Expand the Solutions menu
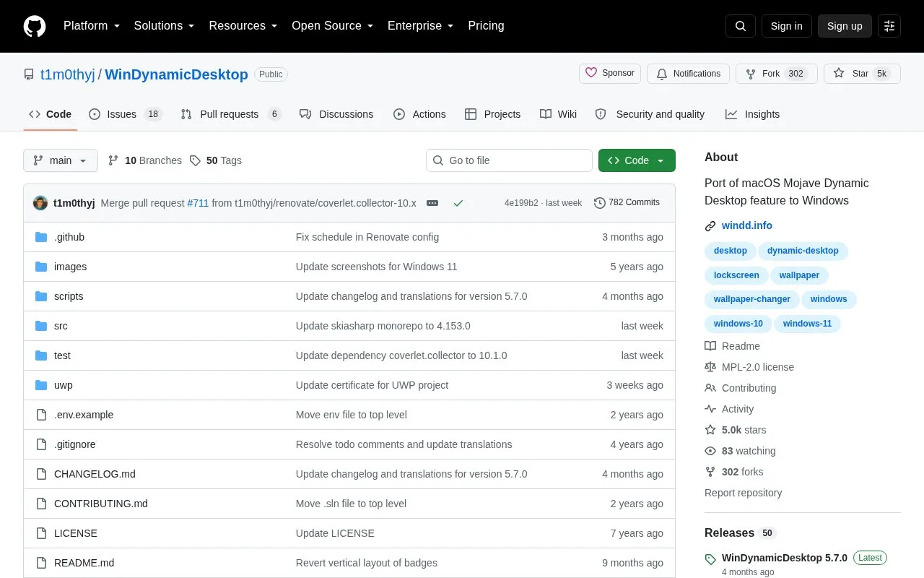924x578 pixels. [165, 26]
